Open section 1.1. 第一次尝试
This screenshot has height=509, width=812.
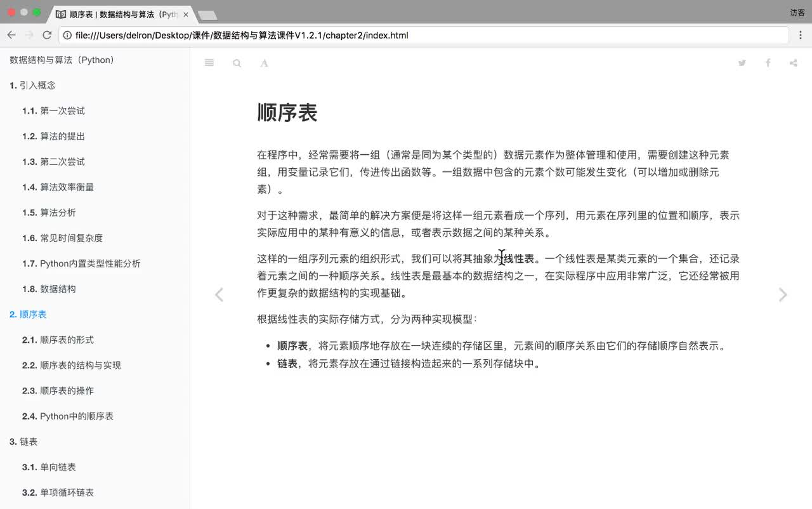click(x=53, y=110)
